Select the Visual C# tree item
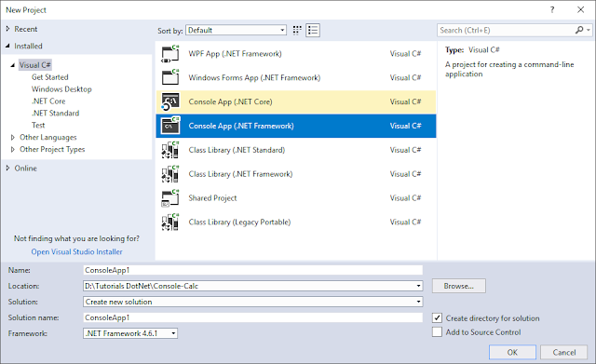 pyautogui.click(x=35, y=65)
